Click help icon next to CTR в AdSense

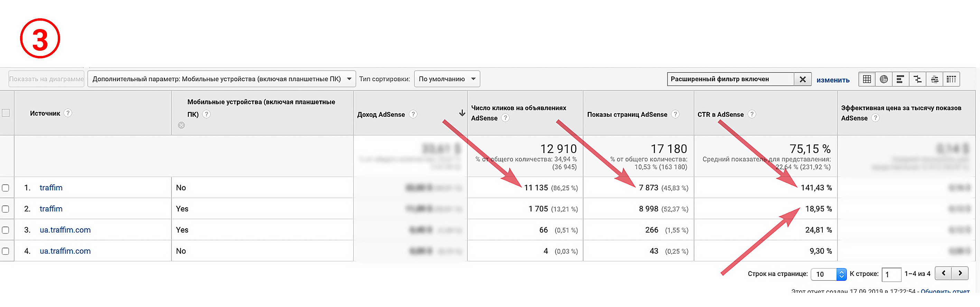pyautogui.click(x=752, y=114)
